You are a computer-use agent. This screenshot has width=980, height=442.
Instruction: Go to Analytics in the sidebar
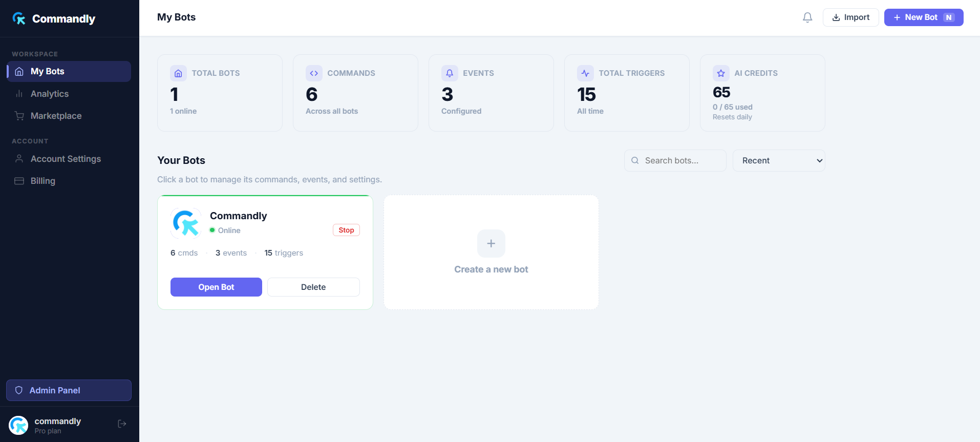(x=69, y=94)
